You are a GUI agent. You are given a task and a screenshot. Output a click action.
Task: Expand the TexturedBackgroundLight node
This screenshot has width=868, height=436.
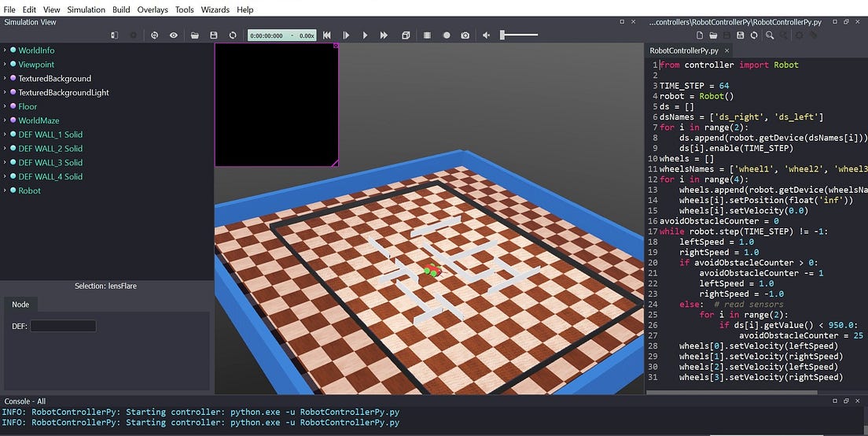coord(5,92)
